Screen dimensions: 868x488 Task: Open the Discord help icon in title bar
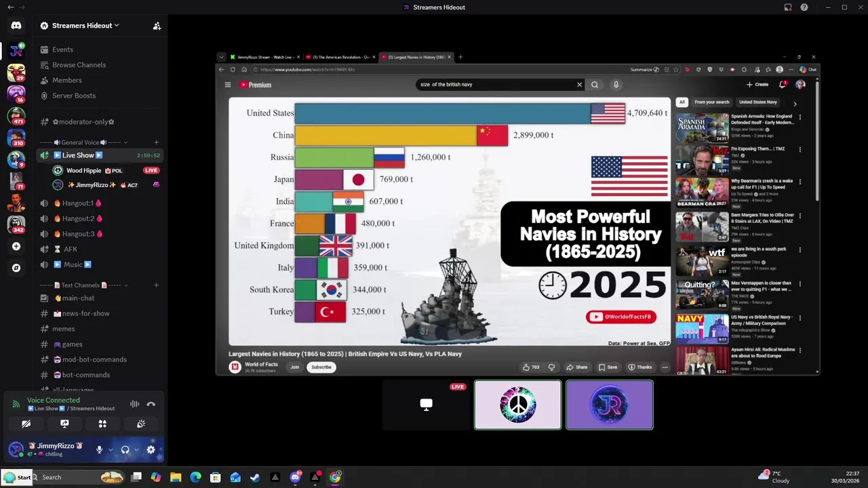(804, 7)
